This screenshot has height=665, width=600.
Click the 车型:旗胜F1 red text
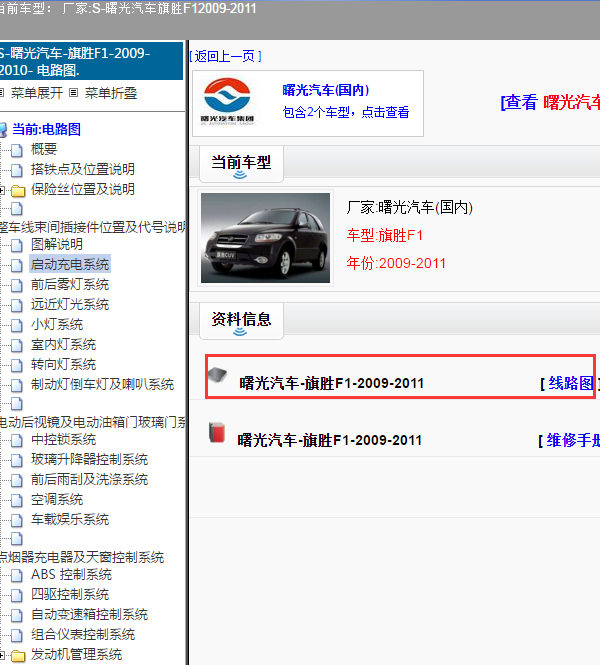click(x=385, y=235)
